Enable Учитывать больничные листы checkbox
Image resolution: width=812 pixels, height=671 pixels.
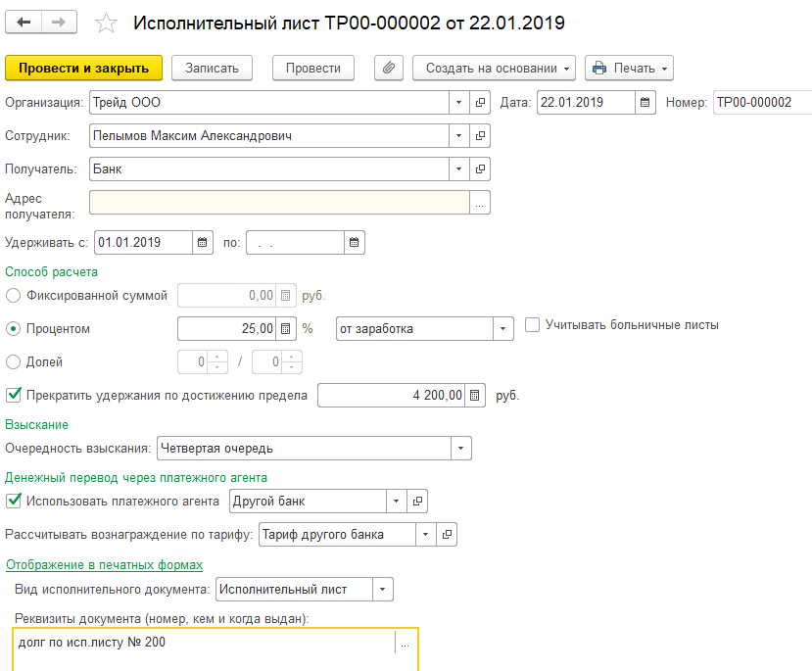(x=533, y=325)
